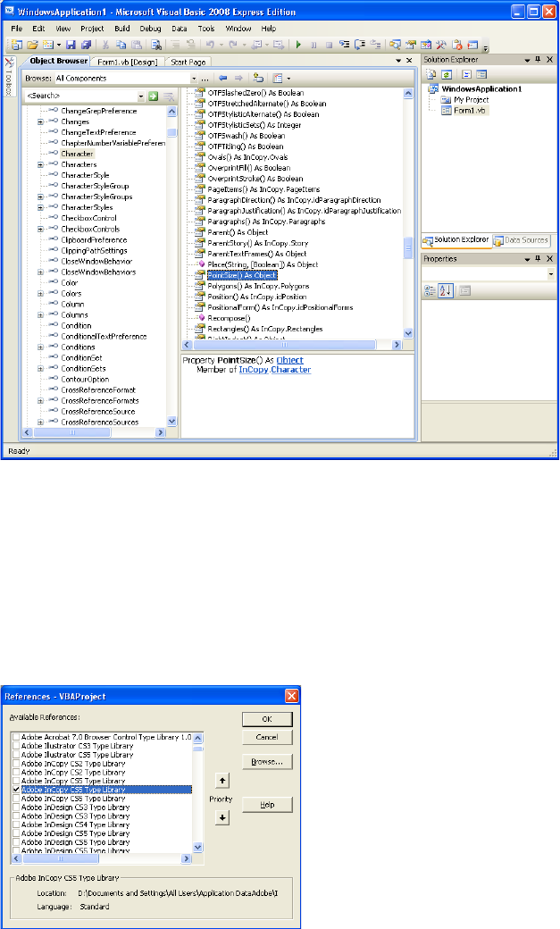The height and width of the screenshot is (929, 560).
Task: Click the Search input field in Object Browser
Action: (81, 96)
